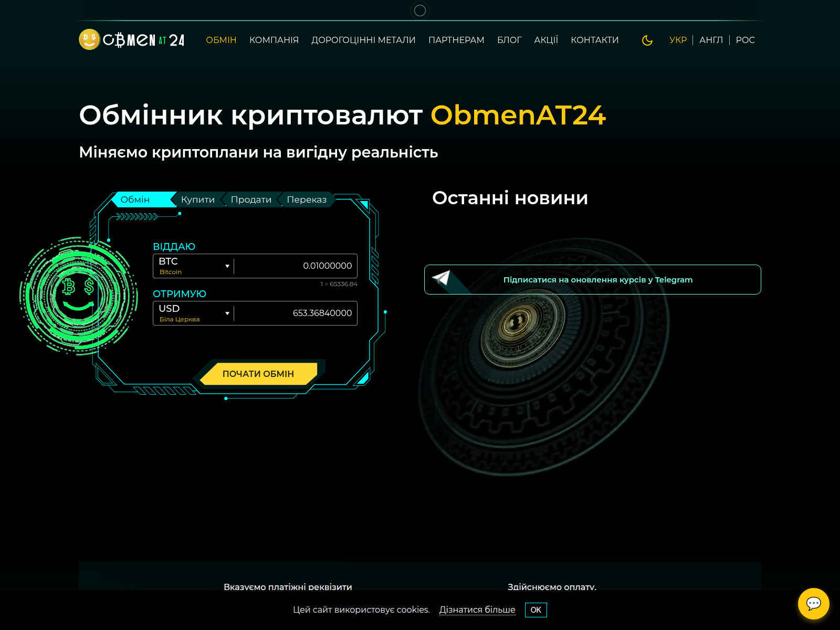
Task: Click the Останні новини heading
Action: tap(510, 198)
